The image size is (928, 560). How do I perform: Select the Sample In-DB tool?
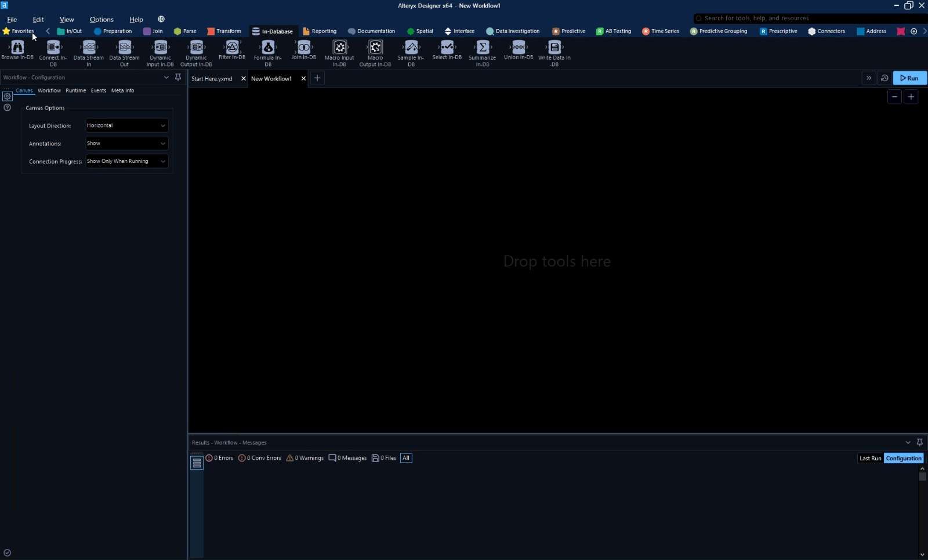(x=411, y=53)
